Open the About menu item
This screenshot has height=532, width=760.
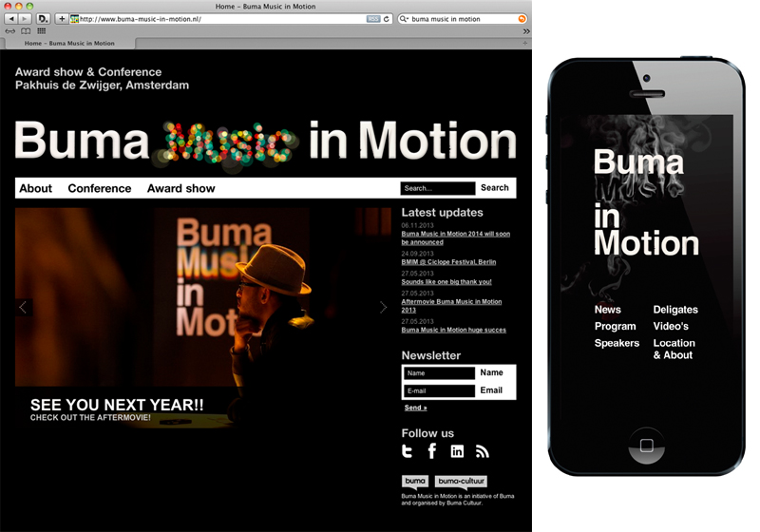click(x=35, y=188)
